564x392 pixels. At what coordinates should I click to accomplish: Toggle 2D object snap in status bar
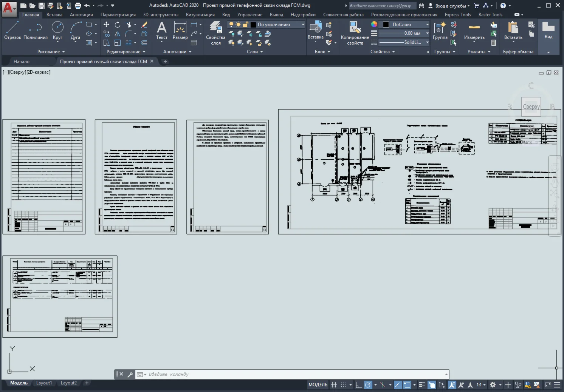[407, 385]
